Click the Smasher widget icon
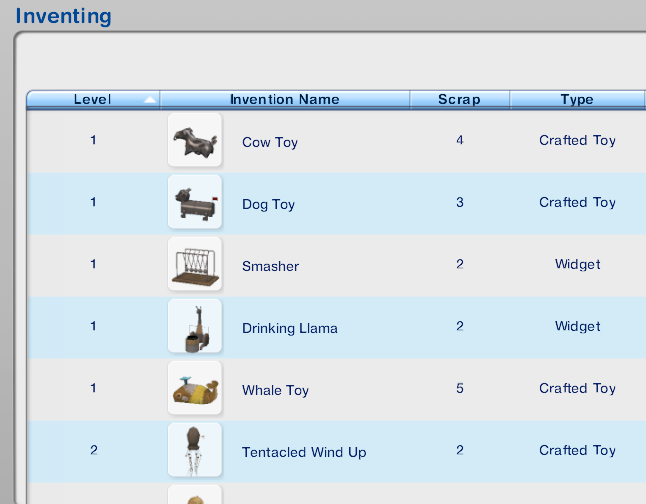Image resolution: width=646 pixels, height=504 pixels. click(195, 264)
